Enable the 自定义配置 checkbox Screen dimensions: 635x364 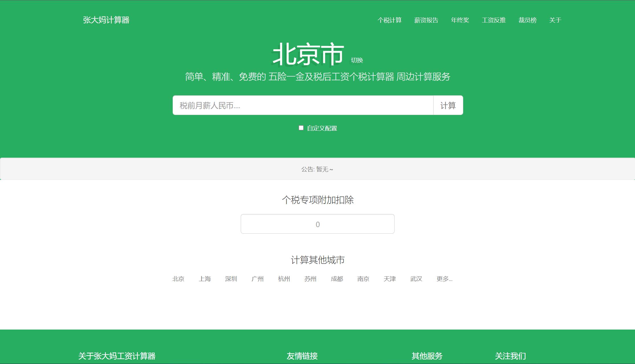pos(301,128)
